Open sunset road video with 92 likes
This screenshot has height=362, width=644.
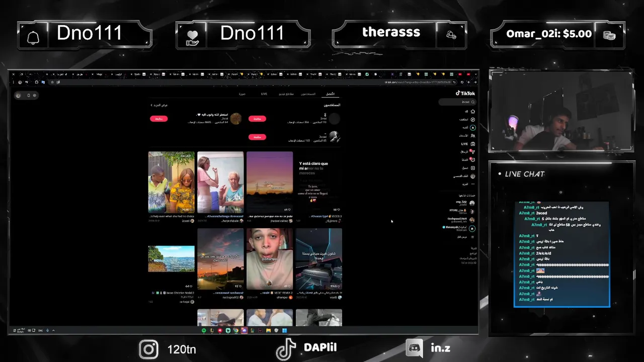tap(220, 259)
